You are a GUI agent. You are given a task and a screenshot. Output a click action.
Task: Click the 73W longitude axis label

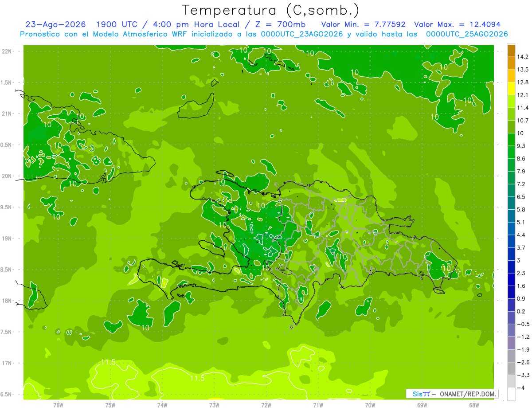point(214,405)
